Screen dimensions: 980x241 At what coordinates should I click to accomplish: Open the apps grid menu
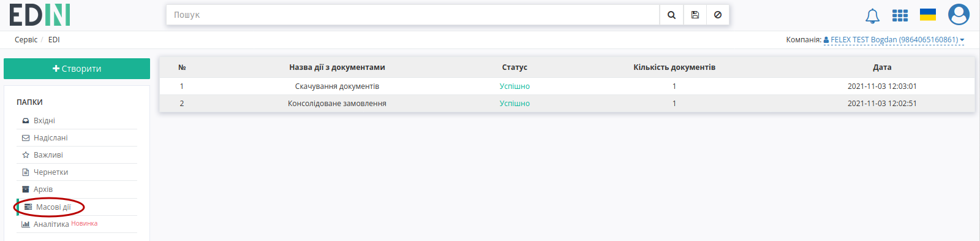point(900,15)
